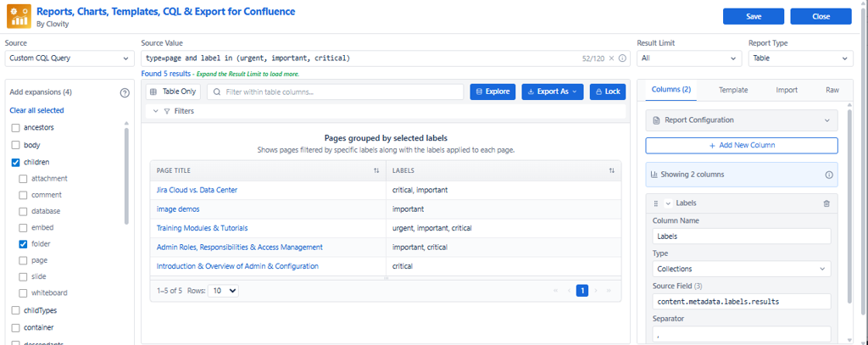Screen dimensions: 868x345
Task: Go to the next page arrow in pagination
Action: tap(596, 291)
